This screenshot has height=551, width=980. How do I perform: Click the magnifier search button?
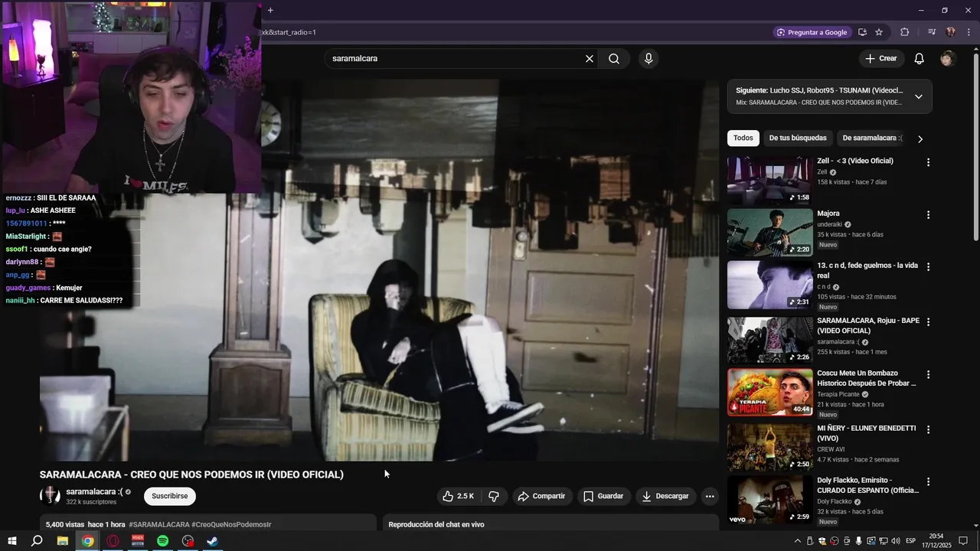tap(614, 58)
